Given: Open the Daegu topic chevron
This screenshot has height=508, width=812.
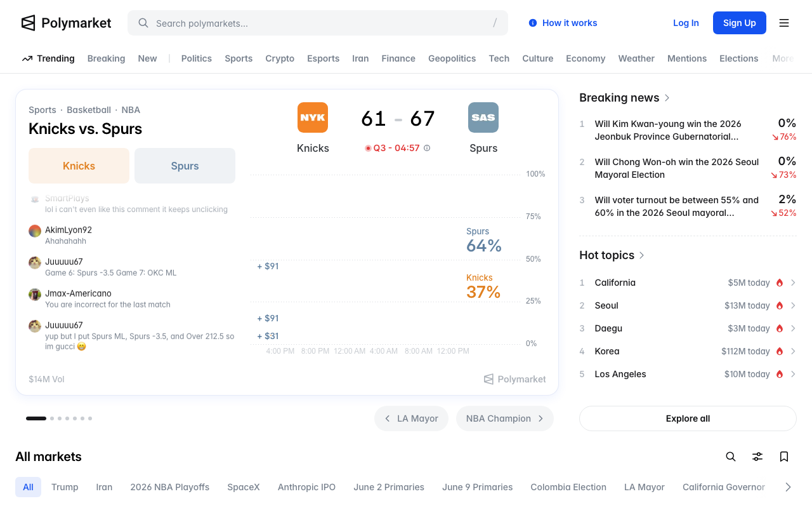Looking at the screenshot, I should coord(793,328).
